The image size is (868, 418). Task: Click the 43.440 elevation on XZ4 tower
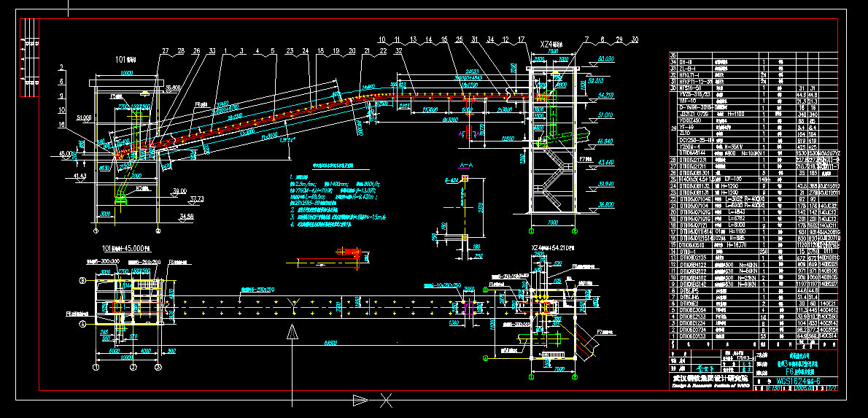(x=605, y=163)
